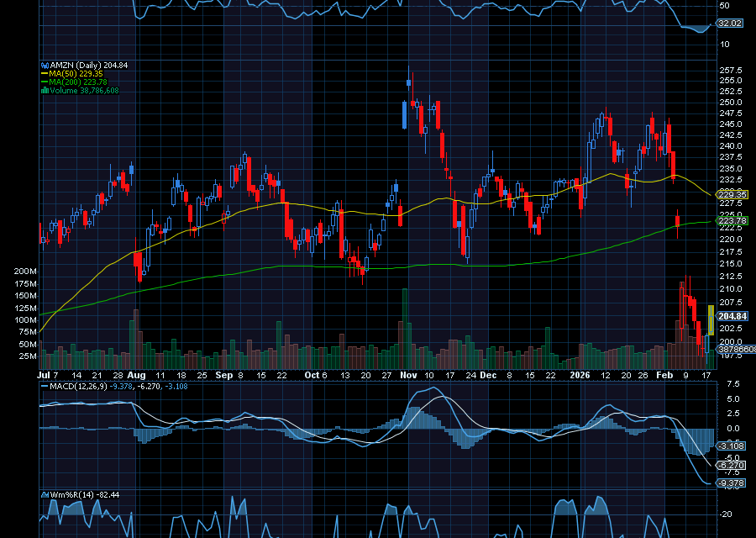756x538 pixels.
Task: Click the 2026 label on the date axis
Action: tap(581, 375)
